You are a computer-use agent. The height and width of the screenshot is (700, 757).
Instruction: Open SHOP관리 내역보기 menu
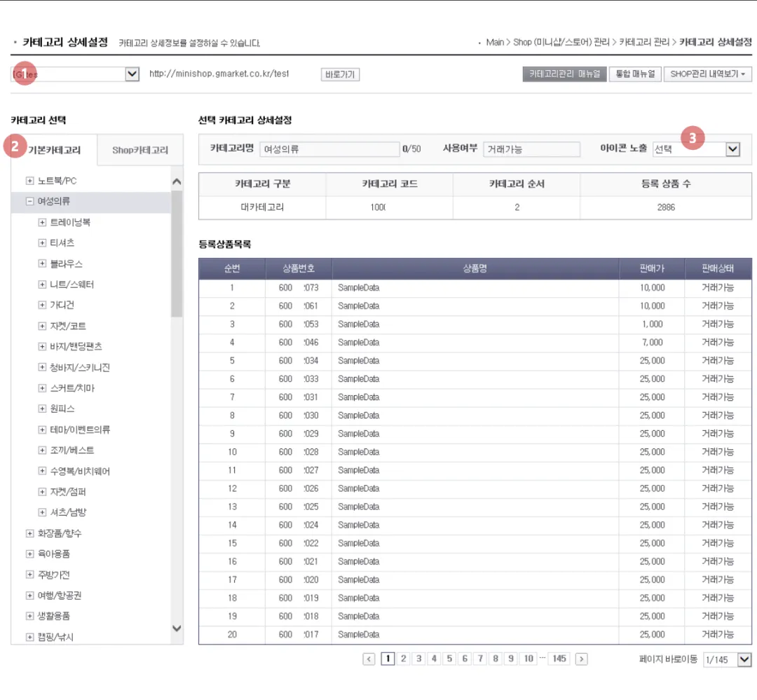click(708, 74)
